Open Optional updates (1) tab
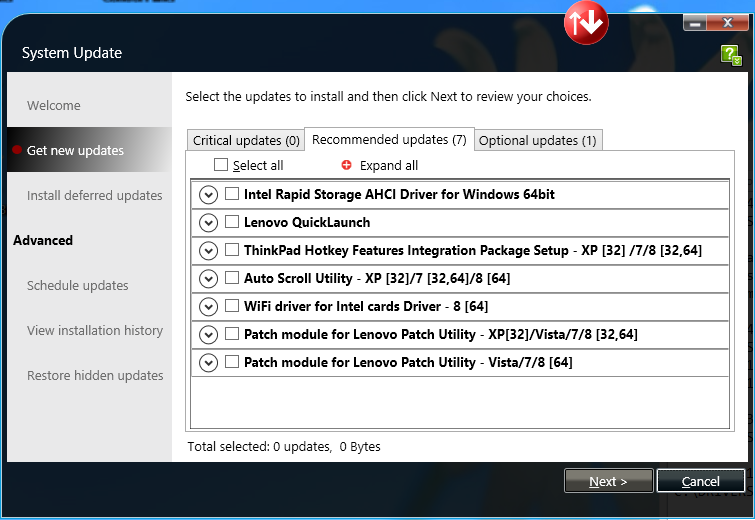 coord(538,140)
